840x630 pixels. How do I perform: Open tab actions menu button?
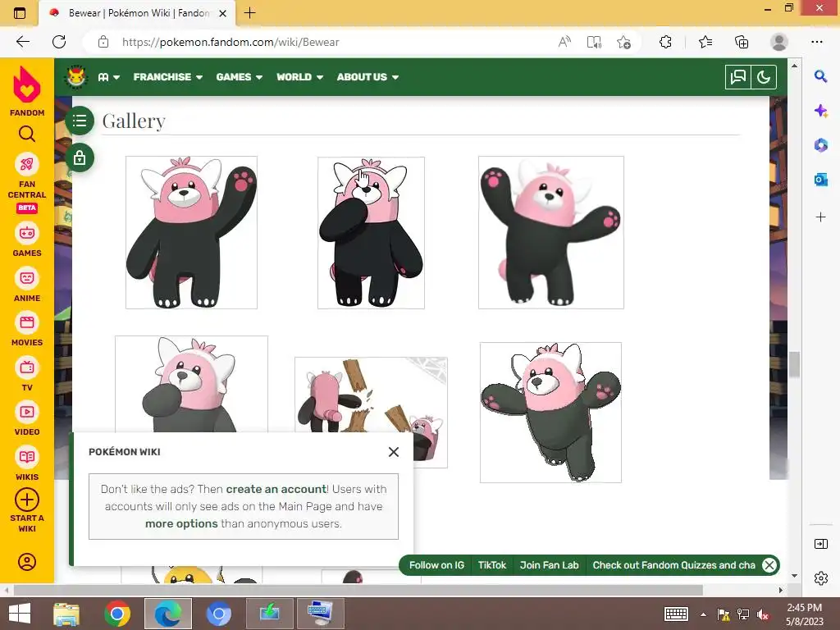tap(20, 13)
